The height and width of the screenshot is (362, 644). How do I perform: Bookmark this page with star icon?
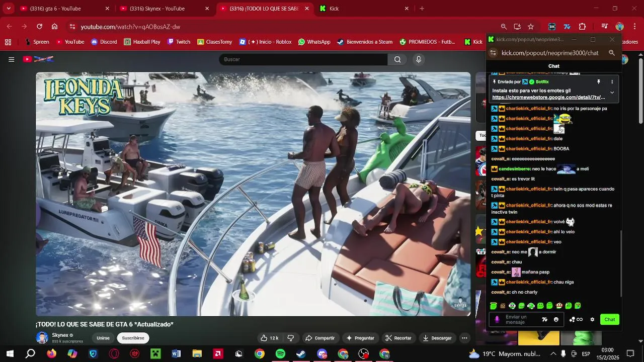pos(531,27)
